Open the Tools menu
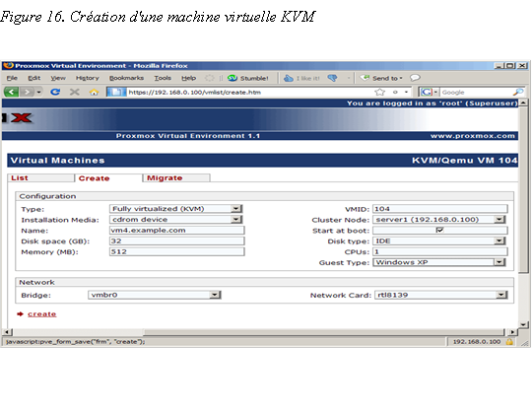The image size is (532, 413). (x=163, y=78)
